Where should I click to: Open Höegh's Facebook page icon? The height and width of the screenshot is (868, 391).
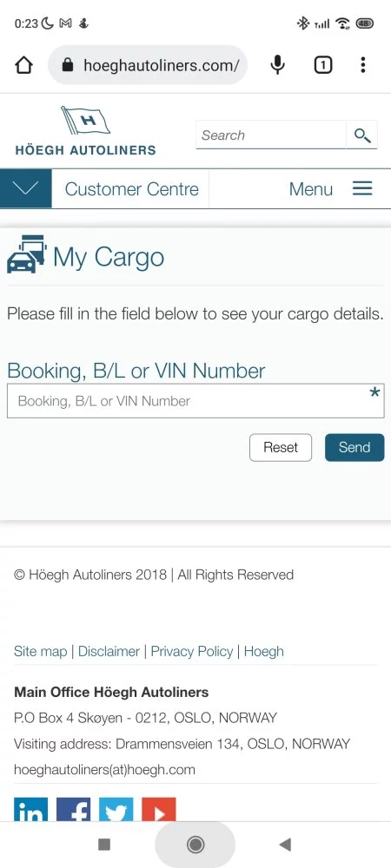74,809
